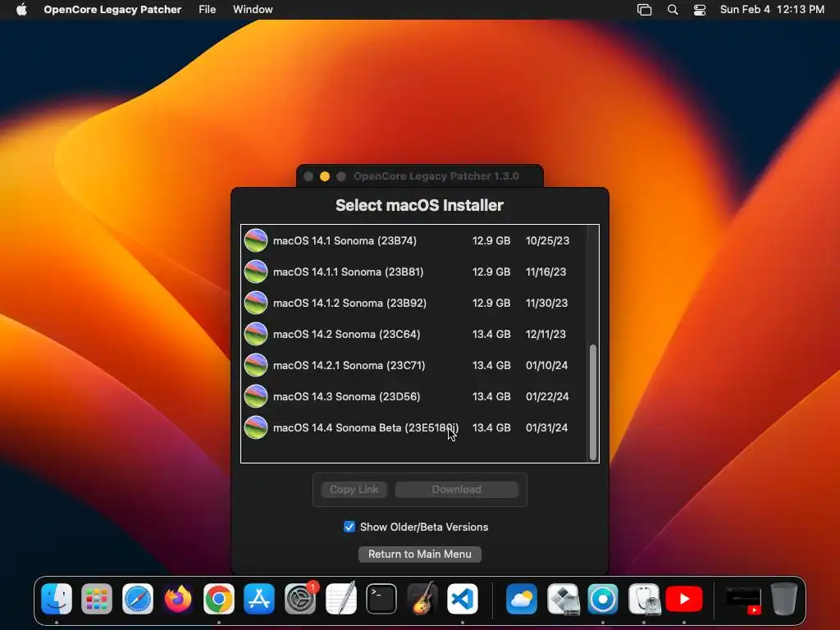Open the Apple menu
Screen dimensions: 840x630
[x=21, y=9]
